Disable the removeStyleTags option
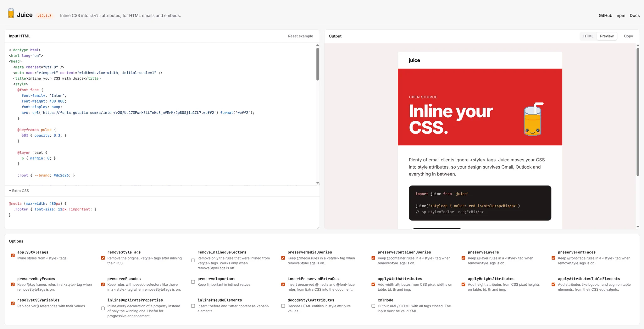Image resolution: width=644 pixels, height=329 pixels. point(103,258)
